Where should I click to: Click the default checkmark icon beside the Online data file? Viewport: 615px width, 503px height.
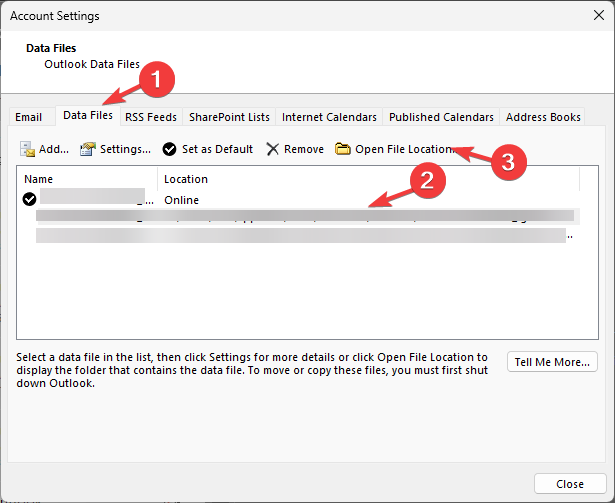click(29, 199)
